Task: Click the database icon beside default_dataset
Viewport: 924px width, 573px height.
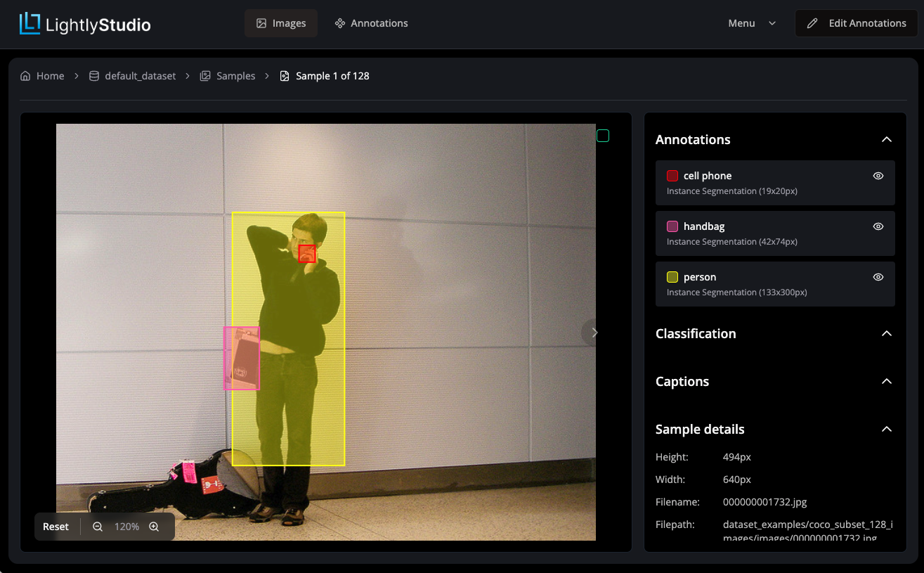Action: click(x=93, y=76)
